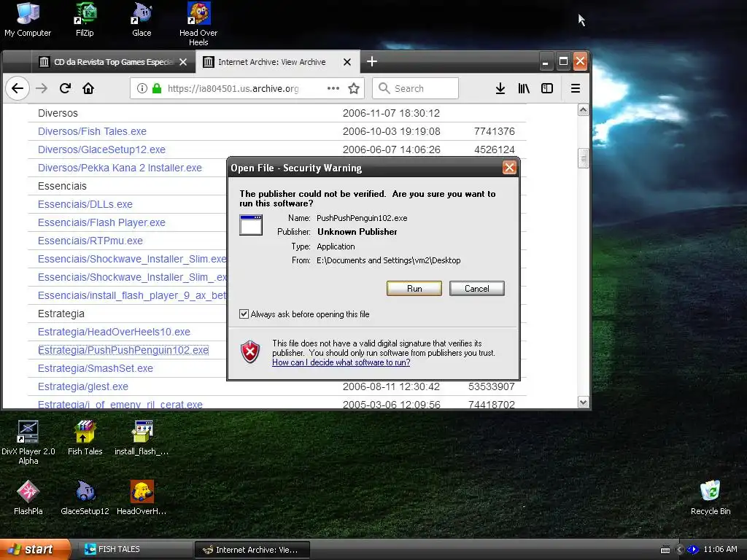Open DivX Player 2.0 Alpha icon
The image size is (747, 560).
click(28, 442)
